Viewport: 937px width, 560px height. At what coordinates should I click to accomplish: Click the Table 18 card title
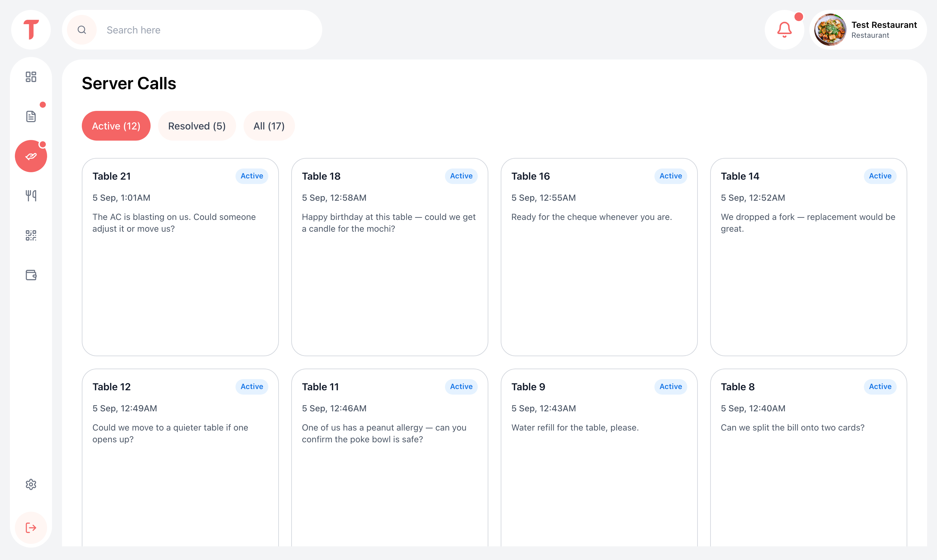[321, 176]
